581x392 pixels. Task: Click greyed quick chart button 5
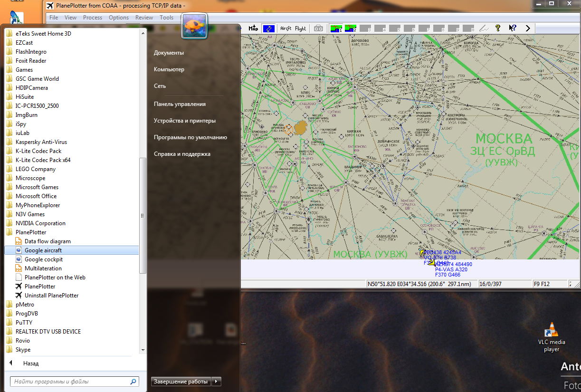coord(395,29)
